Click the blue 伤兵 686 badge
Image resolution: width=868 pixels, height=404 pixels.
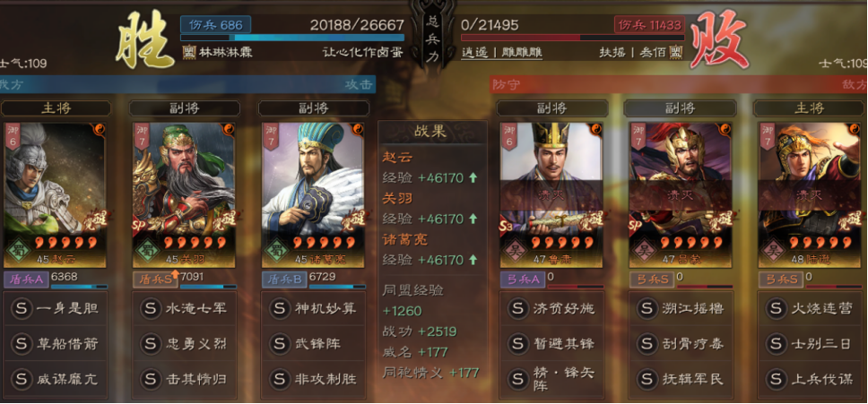click(x=215, y=25)
